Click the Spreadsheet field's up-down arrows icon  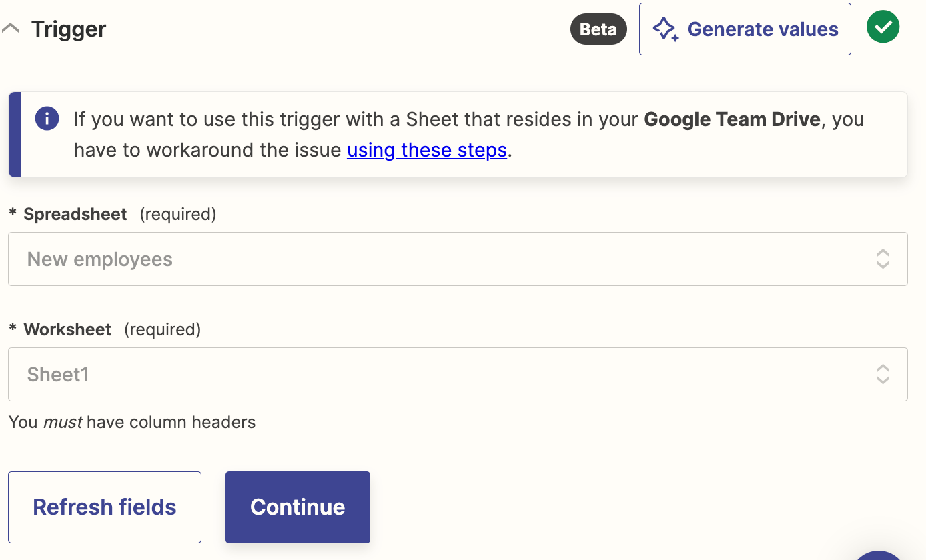click(x=883, y=259)
